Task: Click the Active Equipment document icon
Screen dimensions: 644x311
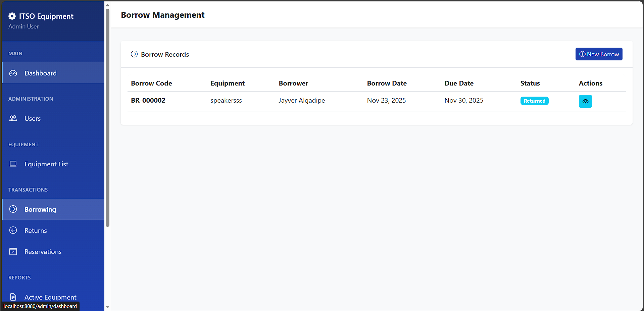Action: (13, 297)
